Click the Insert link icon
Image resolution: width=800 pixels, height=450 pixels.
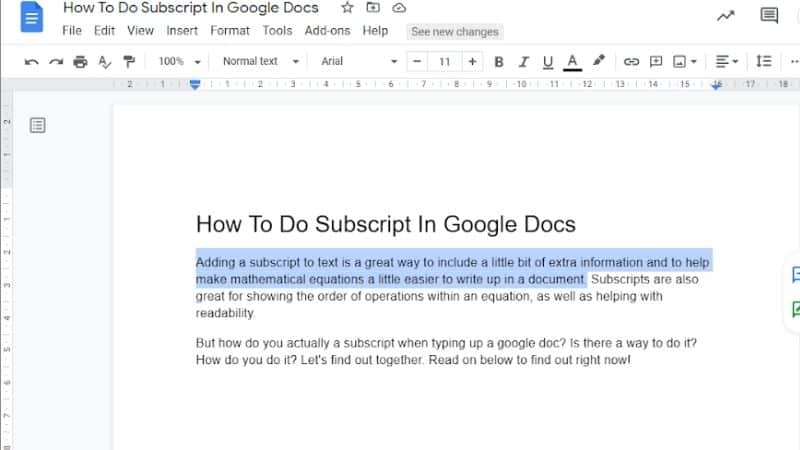pyautogui.click(x=631, y=62)
